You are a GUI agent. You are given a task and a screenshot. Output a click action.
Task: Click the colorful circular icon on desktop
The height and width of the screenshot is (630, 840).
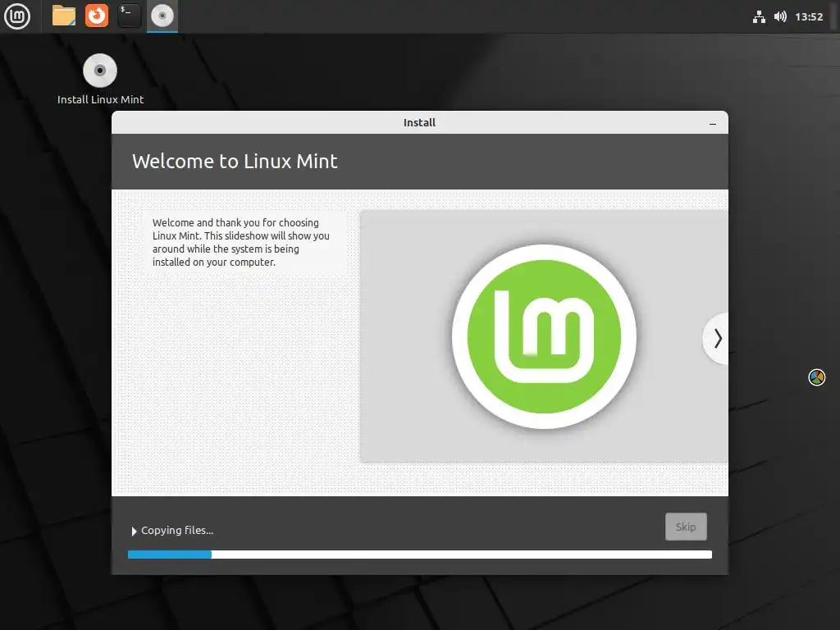click(816, 377)
